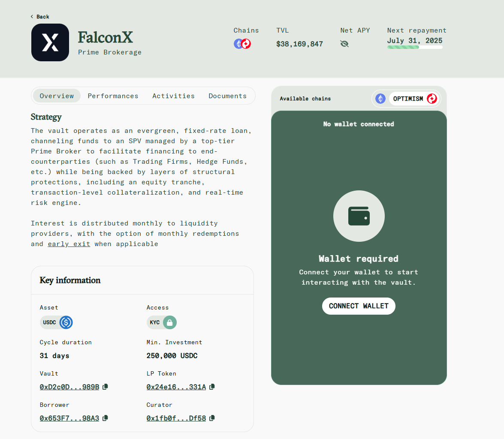Image resolution: width=504 pixels, height=439 pixels.
Task: Open Curator address 0x1fb0f...Df58 link
Action: point(176,418)
